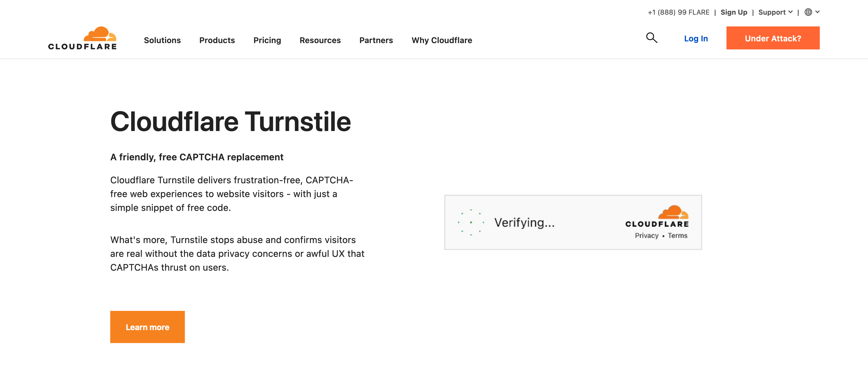Viewport: 868px width, 387px height.
Task: Call the +1 (888) 99 FLARE number
Action: point(678,12)
